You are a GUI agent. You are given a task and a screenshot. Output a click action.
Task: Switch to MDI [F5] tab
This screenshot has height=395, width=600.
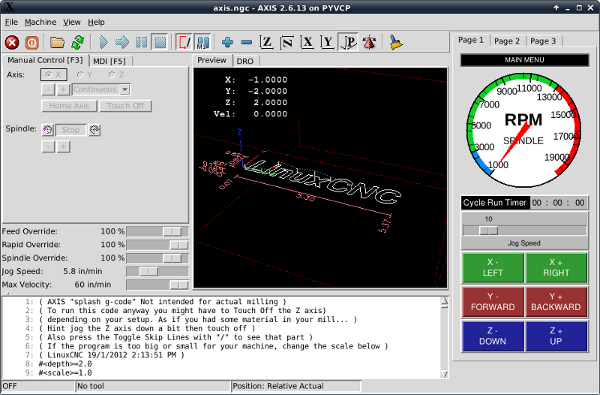(x=110, y=61)
